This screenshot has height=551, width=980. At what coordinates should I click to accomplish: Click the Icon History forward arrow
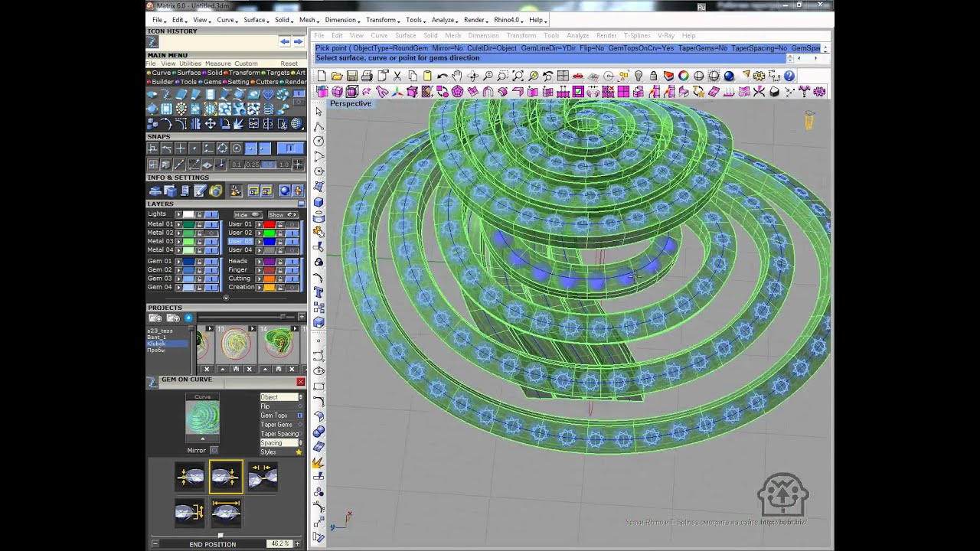pos(298,41)
